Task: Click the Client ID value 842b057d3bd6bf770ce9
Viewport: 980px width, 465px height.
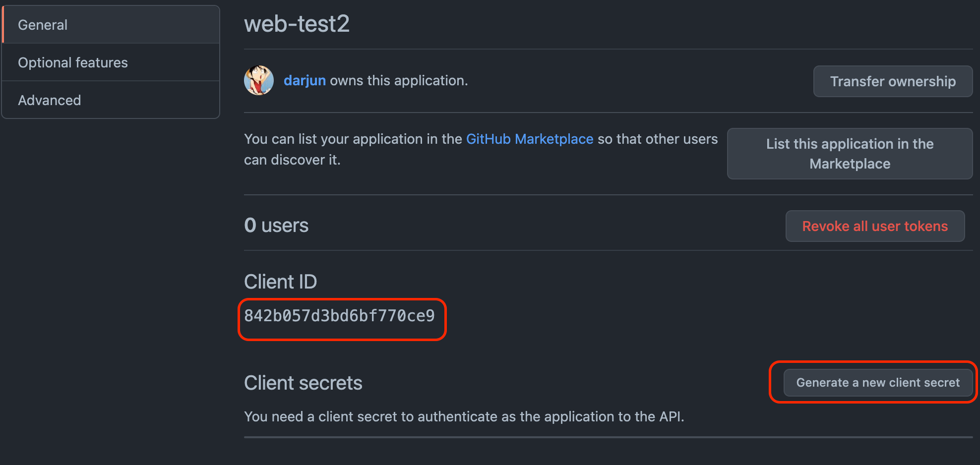Action: [340, 316]
